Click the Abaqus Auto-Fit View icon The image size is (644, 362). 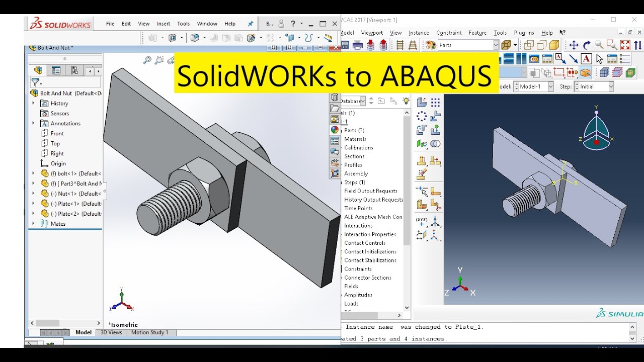click(625, 45)
